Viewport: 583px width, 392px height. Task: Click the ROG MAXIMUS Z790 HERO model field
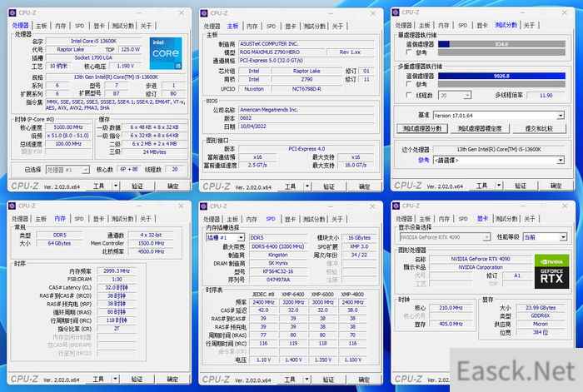tap(282, 52)
